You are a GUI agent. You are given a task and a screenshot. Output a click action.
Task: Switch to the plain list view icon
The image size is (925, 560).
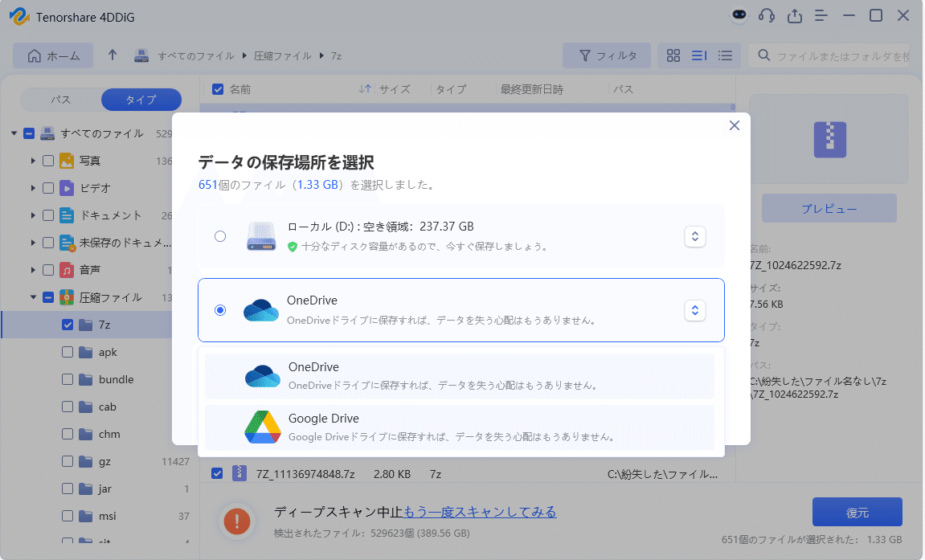point(726,55)
